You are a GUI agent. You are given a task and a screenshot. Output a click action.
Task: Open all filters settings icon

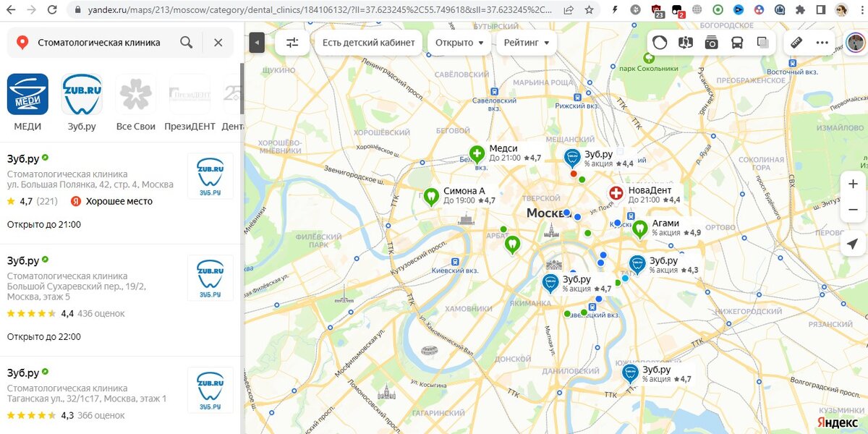[292, 43]
